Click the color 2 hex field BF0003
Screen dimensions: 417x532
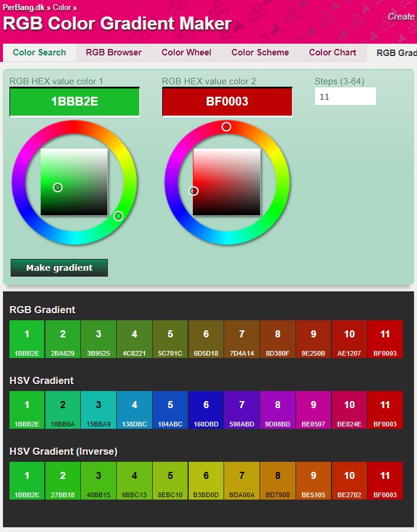[x=227, y=101]
